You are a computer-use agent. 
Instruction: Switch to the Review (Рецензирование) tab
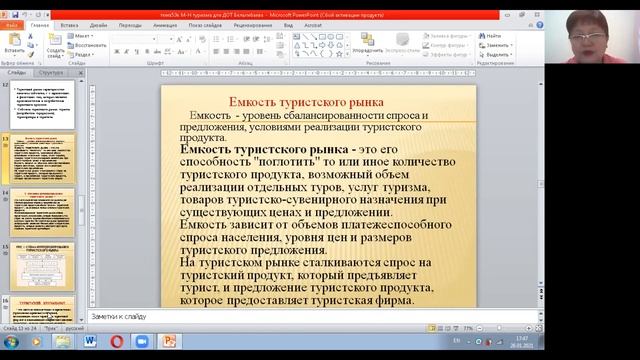point(253,25)
